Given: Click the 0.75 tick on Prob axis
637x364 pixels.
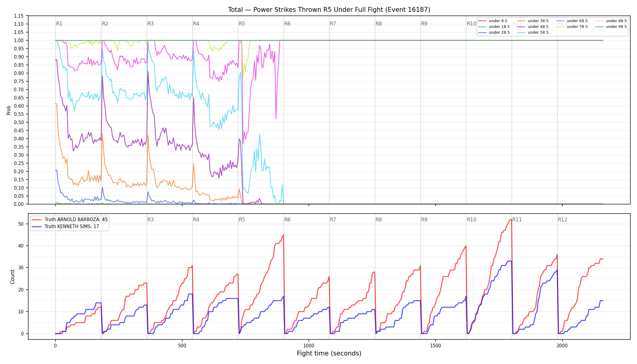Looking at the screenshot, I should click(19, 81).
